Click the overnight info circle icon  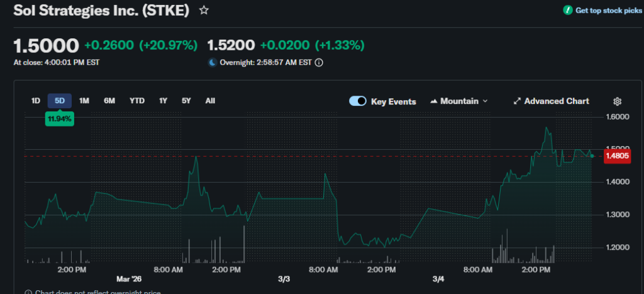(x=319, y=62)
